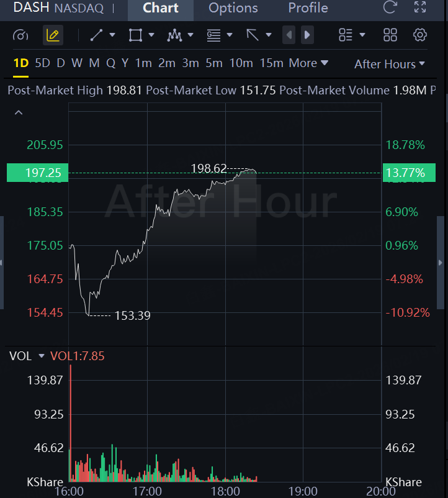Open the After Hours session dropdown
This screenshot has width=448, height=498.
click(x=390, y=64)
